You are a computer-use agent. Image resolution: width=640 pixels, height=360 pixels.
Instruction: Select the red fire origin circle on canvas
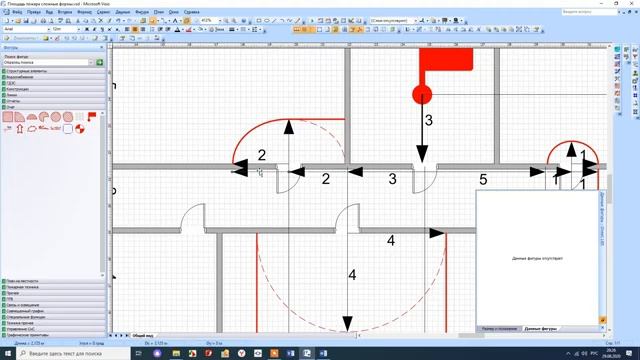click(x=422, y=95)
